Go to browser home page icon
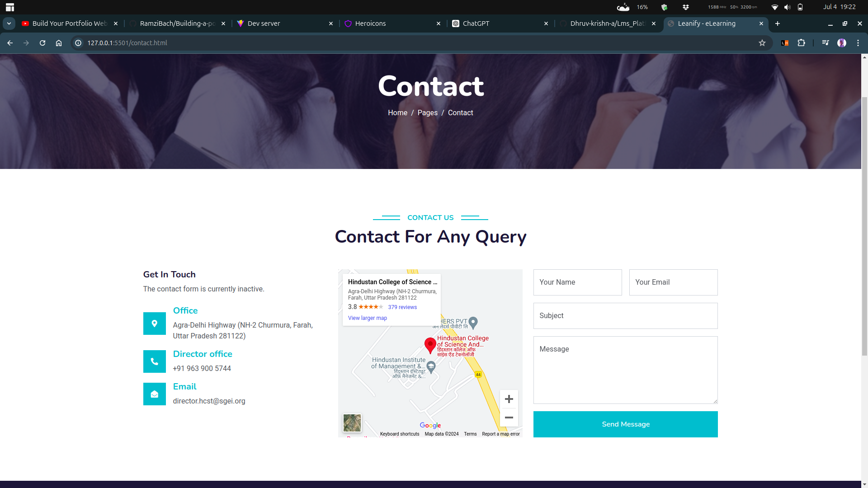868x488 pixels. pyautogui.click(x=59, y=43)
